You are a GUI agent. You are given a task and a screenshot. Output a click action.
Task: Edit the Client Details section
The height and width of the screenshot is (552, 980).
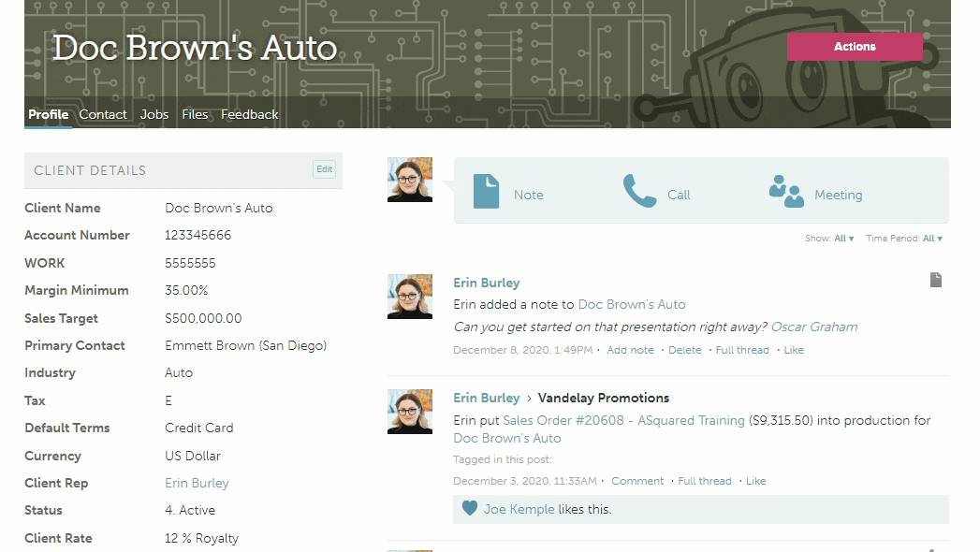click(x=324, y=169)
